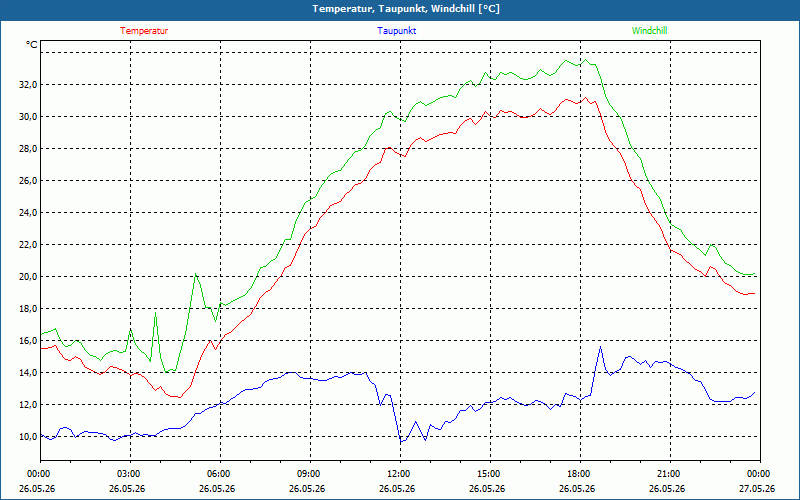Click the '26.05.26' date beneath 09:00
This screenshot has width=800, height=500.
click(307, 489)
